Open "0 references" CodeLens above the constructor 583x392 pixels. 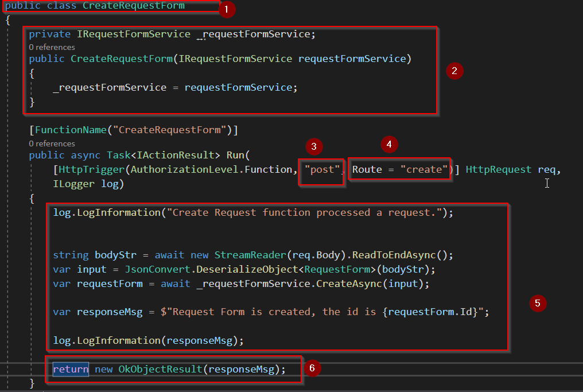coord(52,47)
